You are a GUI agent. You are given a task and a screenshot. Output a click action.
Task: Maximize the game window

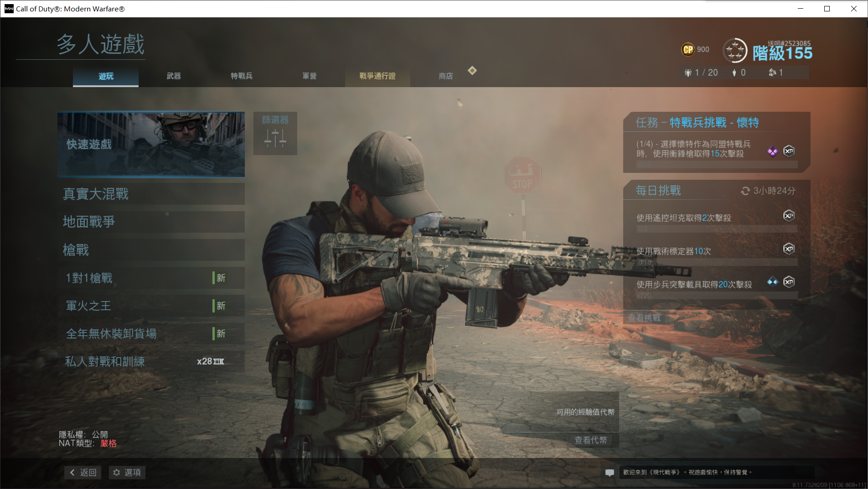point(827,9)
